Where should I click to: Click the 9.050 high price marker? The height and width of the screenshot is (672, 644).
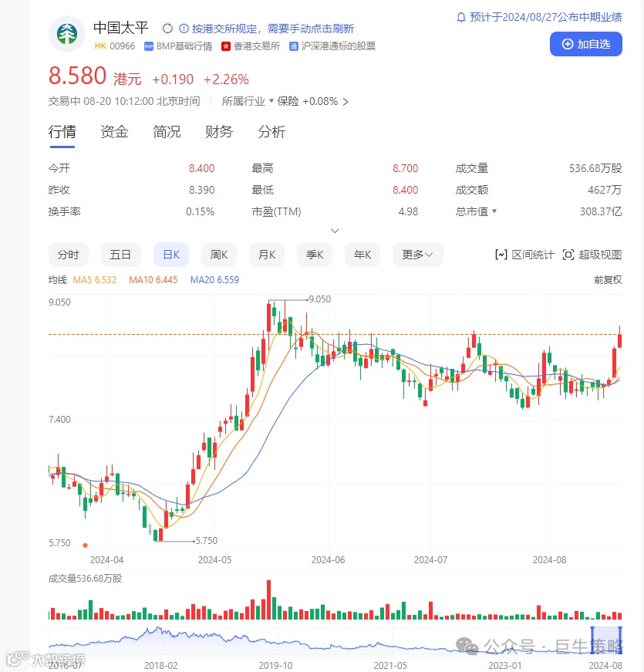319,299
